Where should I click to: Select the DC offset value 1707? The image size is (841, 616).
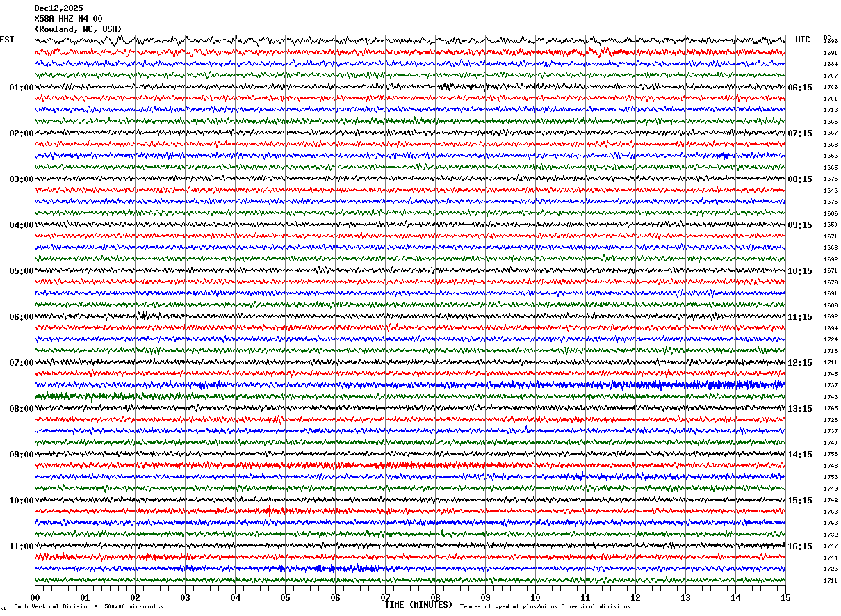click(831, 76)
